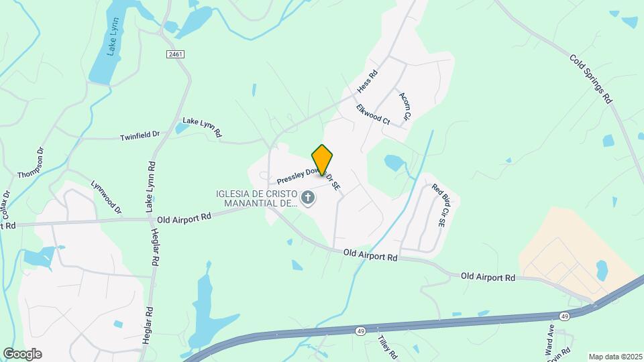Click the Map data ©2025 text
This screenshot has height=362, width=644.
pyautogui.click(x=616, y=357)
